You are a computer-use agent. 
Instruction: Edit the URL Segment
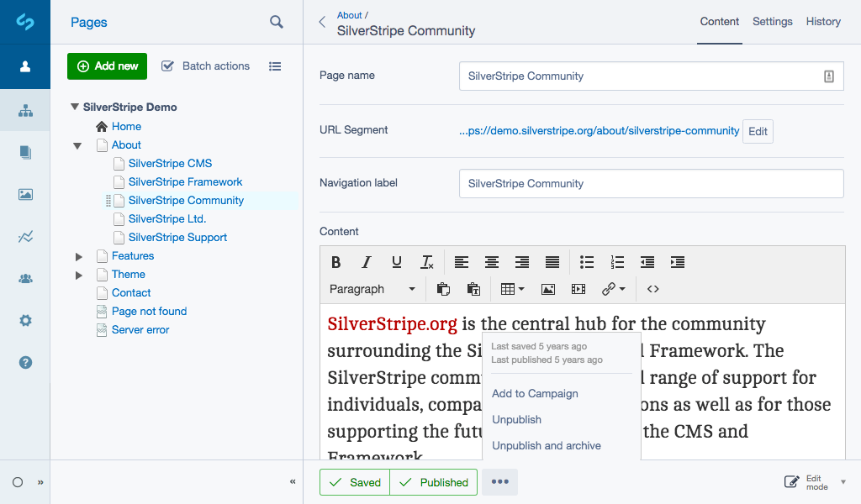click(757, 131)
